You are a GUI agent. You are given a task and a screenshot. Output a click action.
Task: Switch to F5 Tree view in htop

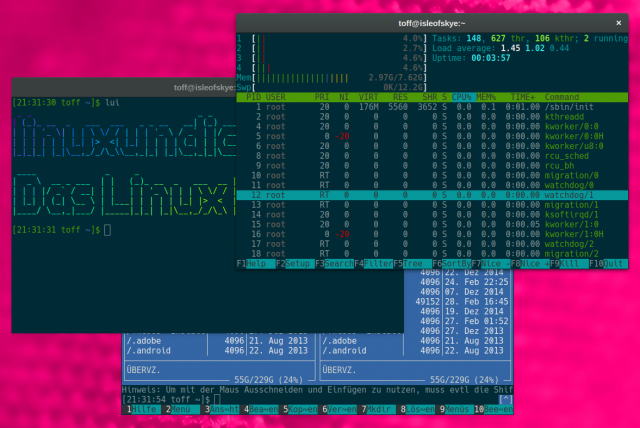click(x=413, y=264)
